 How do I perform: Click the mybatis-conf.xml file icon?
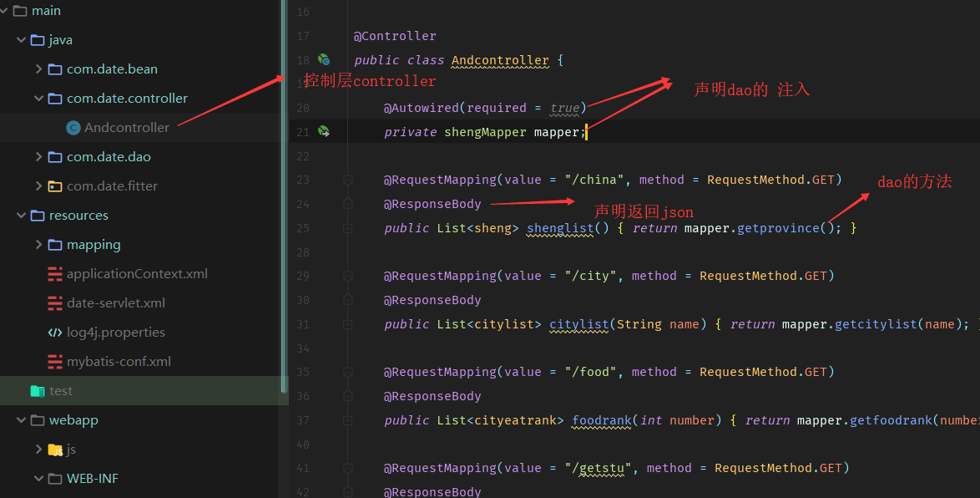pyautogui.click(x=55, y=362)
